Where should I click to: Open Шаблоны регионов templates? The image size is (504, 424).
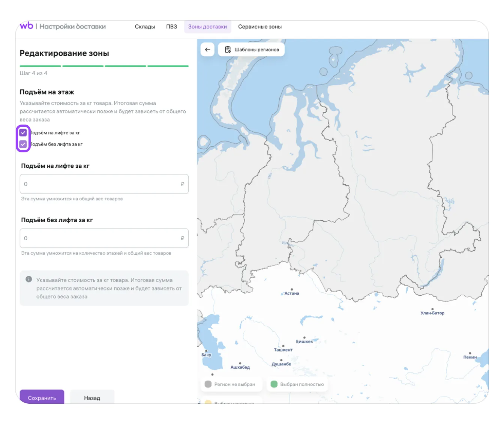coord(251,50)
